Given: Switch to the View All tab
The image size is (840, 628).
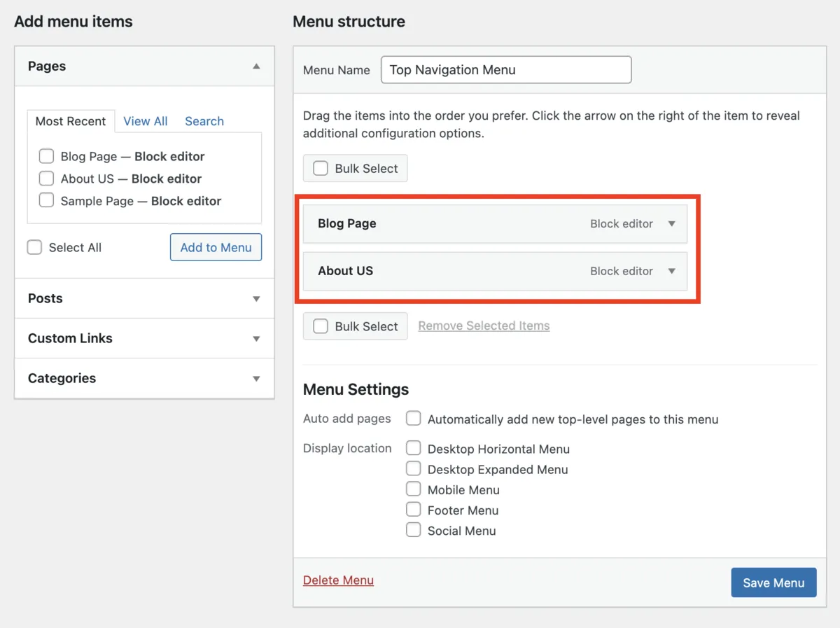Looking at the screenshot, I should pos(146,121).
